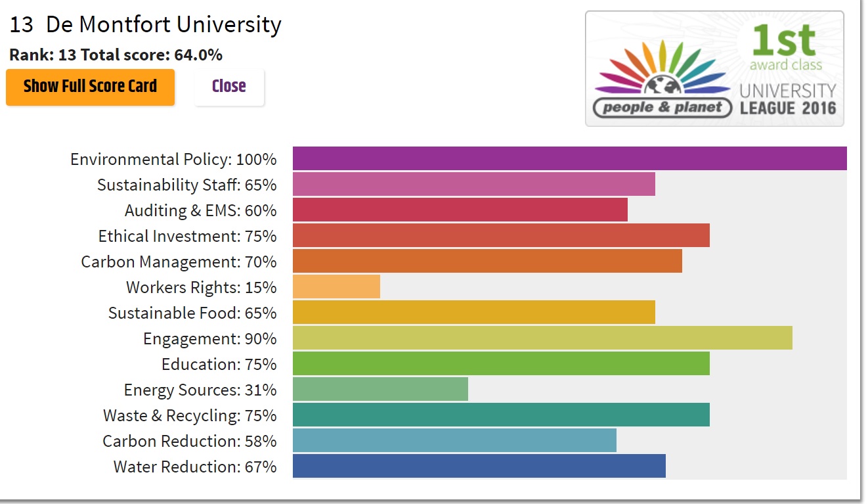Image resolution: width=868 pixels, height=504 pixels.
Task: Select the Carbon Reduction 58% bar
Action: pos(454,441)
